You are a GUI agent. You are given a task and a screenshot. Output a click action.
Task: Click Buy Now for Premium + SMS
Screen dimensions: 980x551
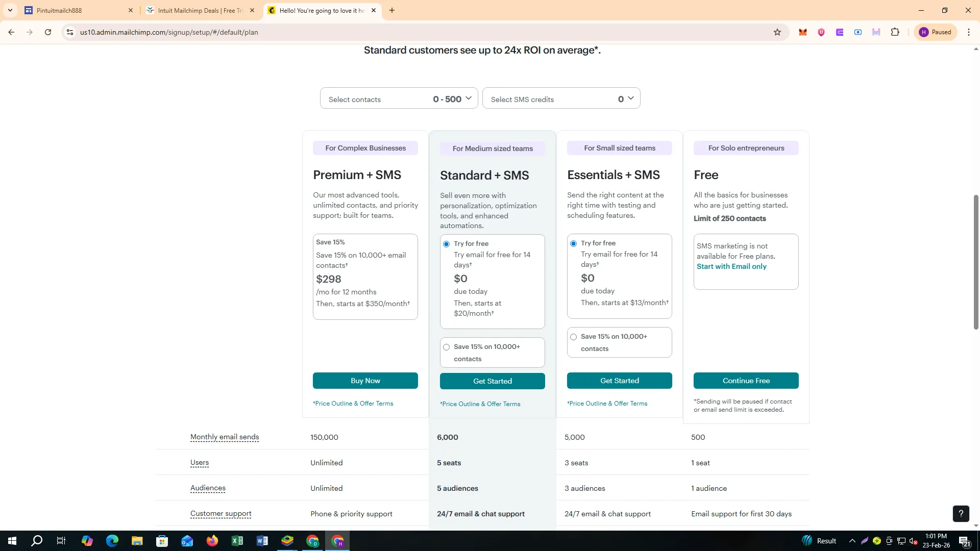coord(365,381)
